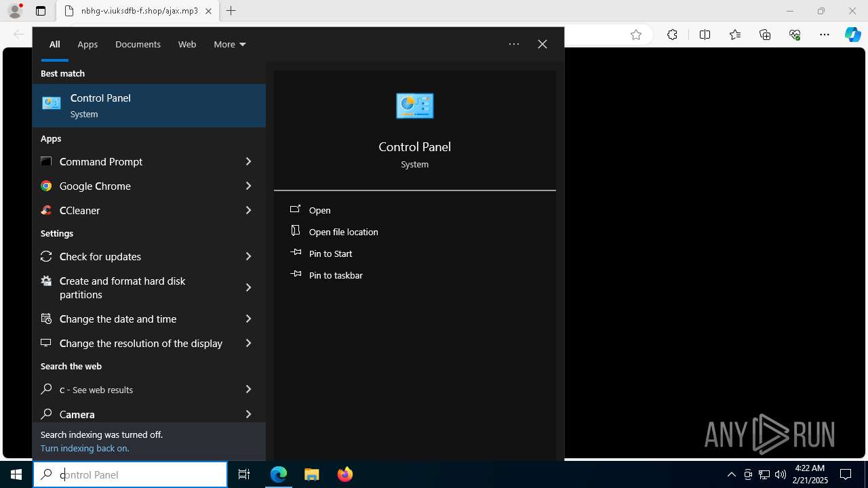Open Task View on the taskbar
Screen dimensions: 868x488
coord(244,474)
